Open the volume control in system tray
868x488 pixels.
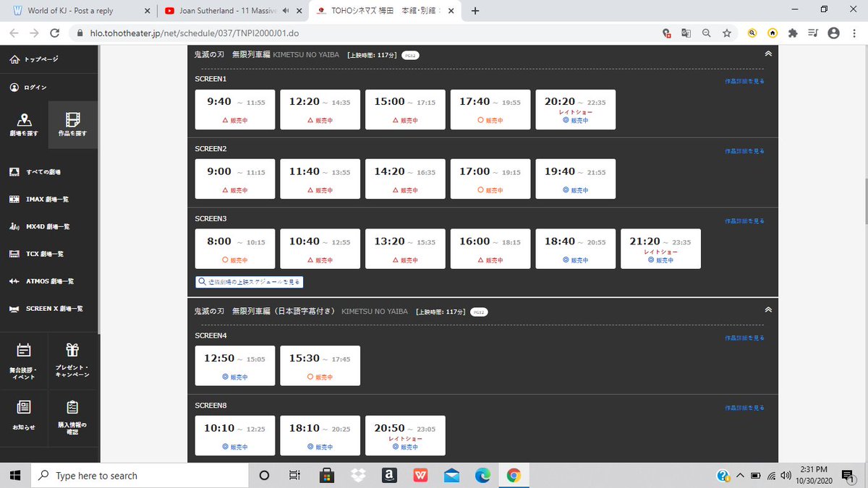[786, 476]
